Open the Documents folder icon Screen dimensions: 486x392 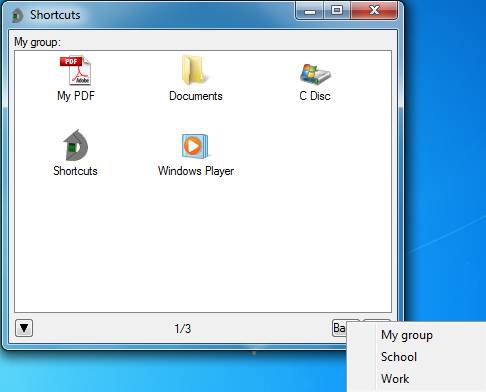coord(195,70)
